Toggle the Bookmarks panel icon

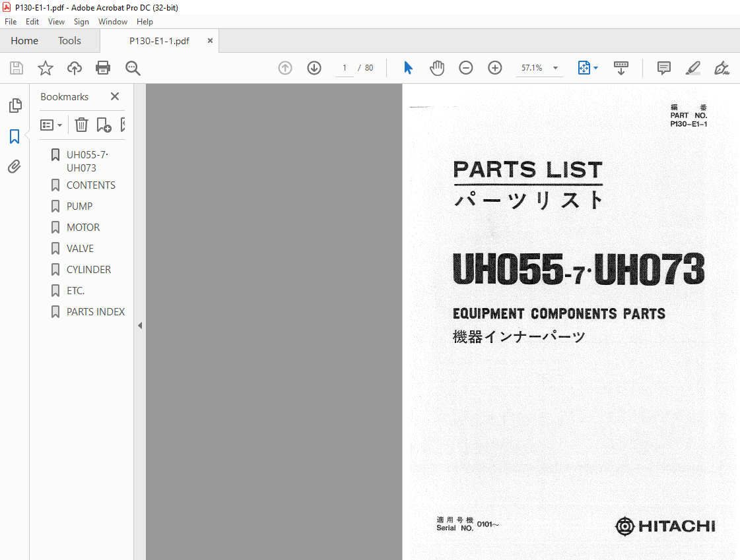tap(15, 137)
